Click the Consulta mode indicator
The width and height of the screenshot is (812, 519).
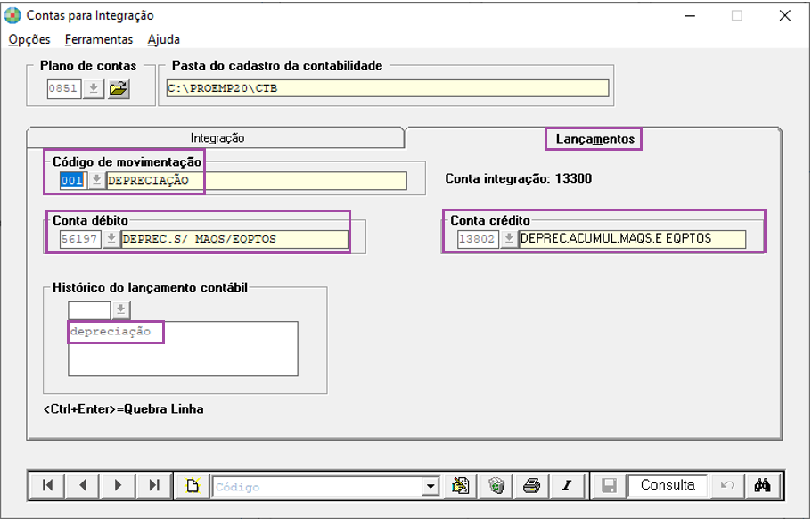[x=668, y=485]
